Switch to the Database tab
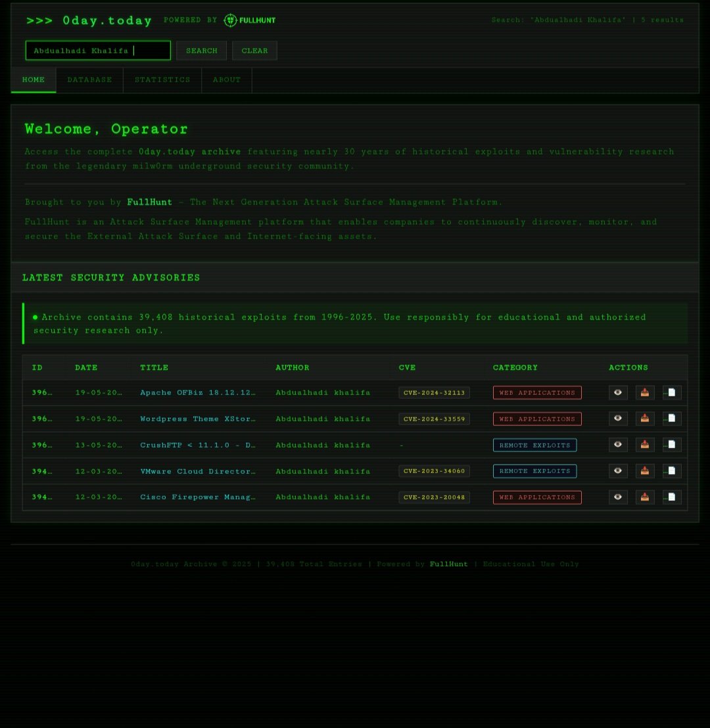This screenshot has width=710, height=728. click(89, 80)
